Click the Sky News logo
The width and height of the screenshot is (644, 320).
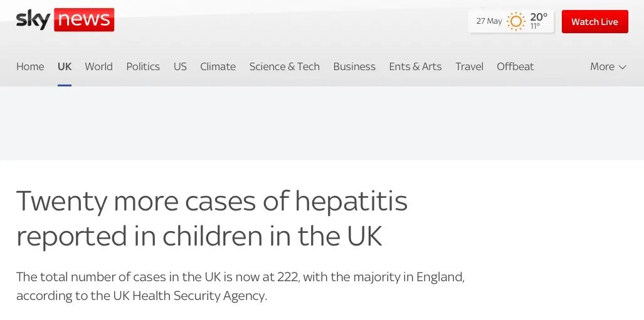65,20
